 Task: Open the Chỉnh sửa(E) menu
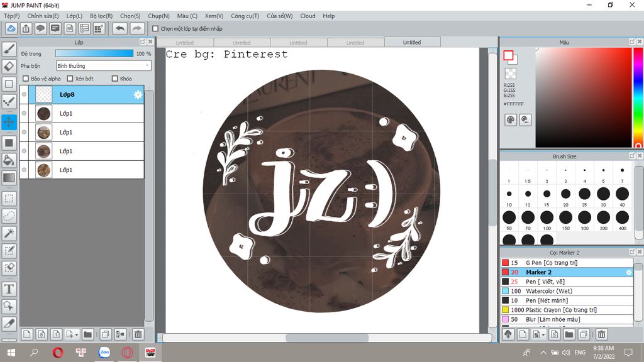coord(43,16)
